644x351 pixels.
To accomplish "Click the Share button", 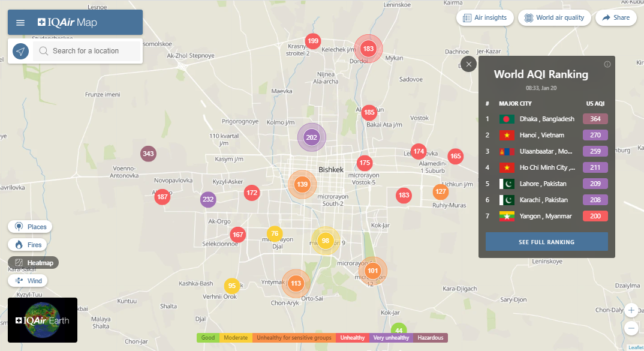I will pos(616,18).
